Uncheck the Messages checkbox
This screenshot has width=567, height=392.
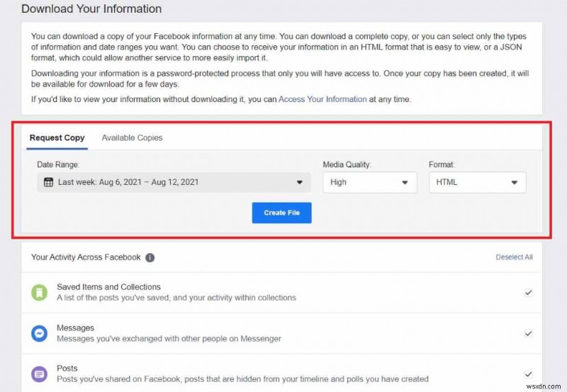point(528,333)
